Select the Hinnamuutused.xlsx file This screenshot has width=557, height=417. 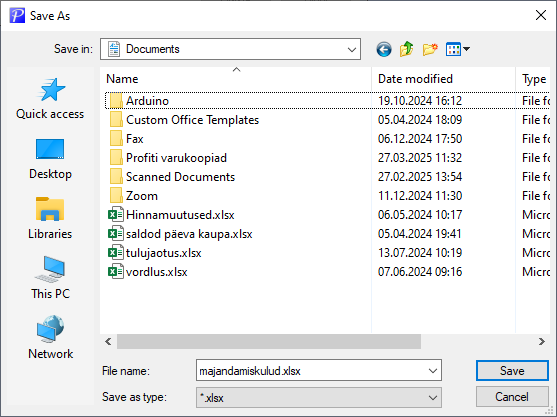pyautogui.click(x=171, y=215)
